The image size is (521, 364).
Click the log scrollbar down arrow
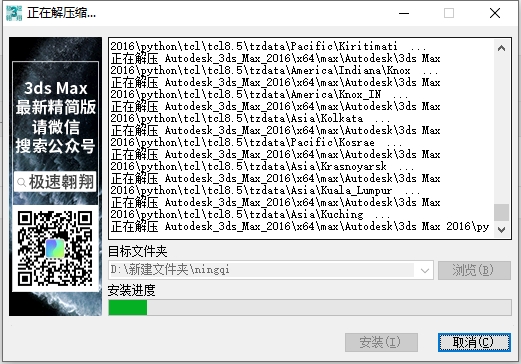coord(501,230)
